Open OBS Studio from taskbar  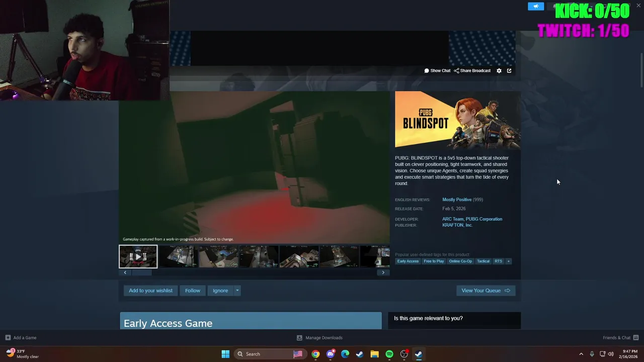point(404,354)
